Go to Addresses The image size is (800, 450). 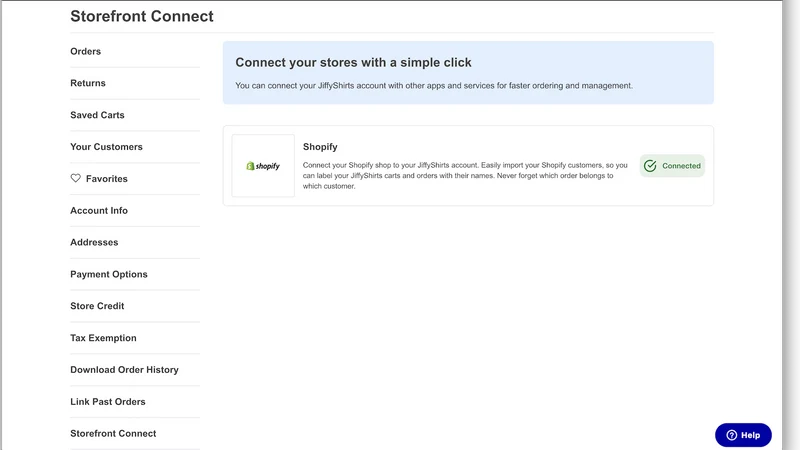pyautogui.click(x=94, y=242)
